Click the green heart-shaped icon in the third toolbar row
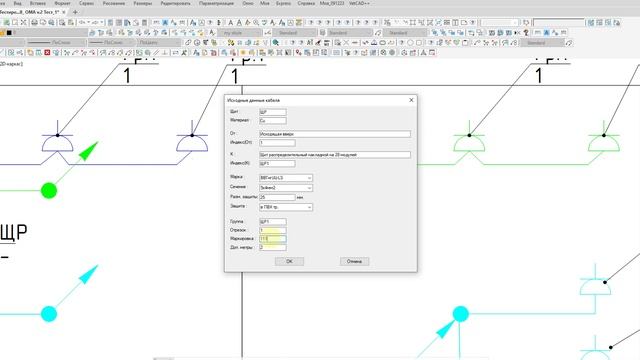 (457, 42)
